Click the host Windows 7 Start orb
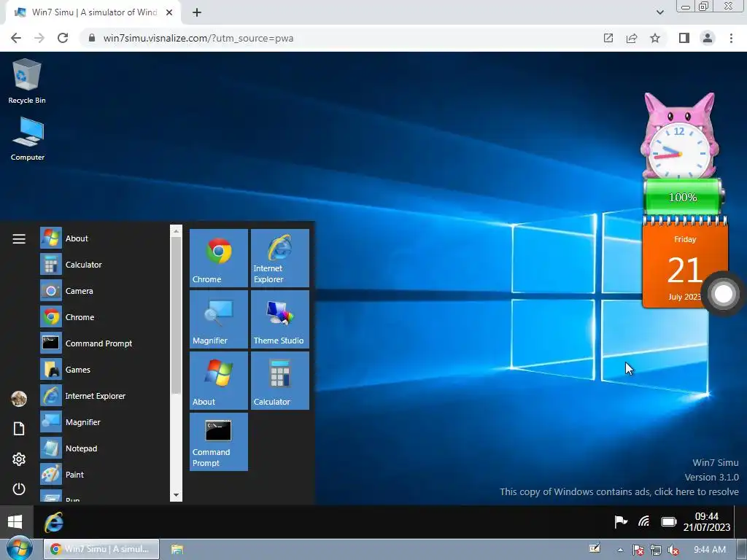 19,548
